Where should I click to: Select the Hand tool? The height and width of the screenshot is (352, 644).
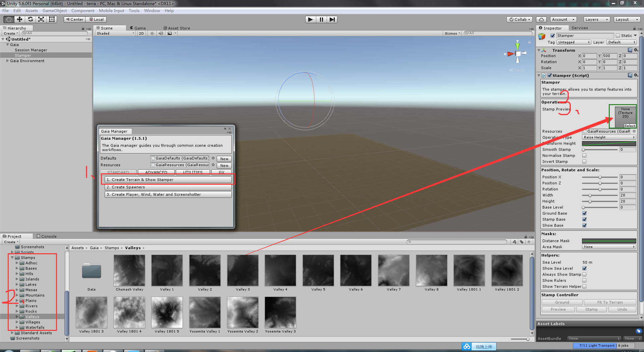pos(8,19)
